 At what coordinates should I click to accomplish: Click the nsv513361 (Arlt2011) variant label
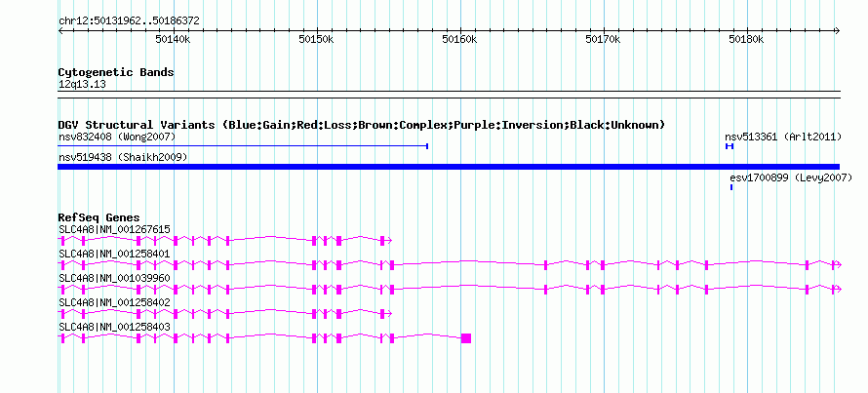(783, 137)
